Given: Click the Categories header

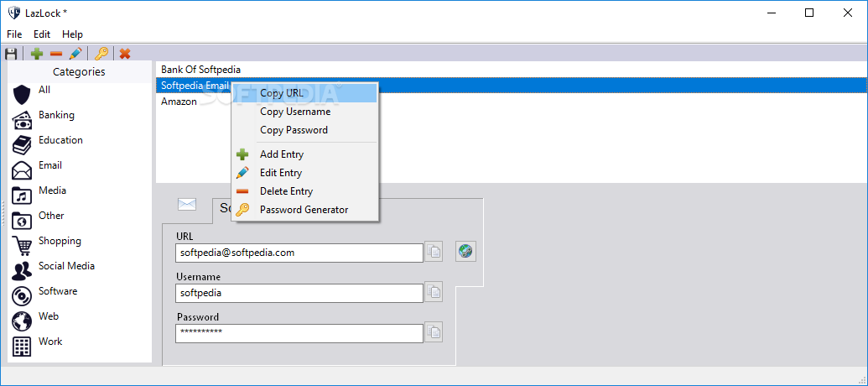Looking at the screenshot, I should click(x=79, y=72).
